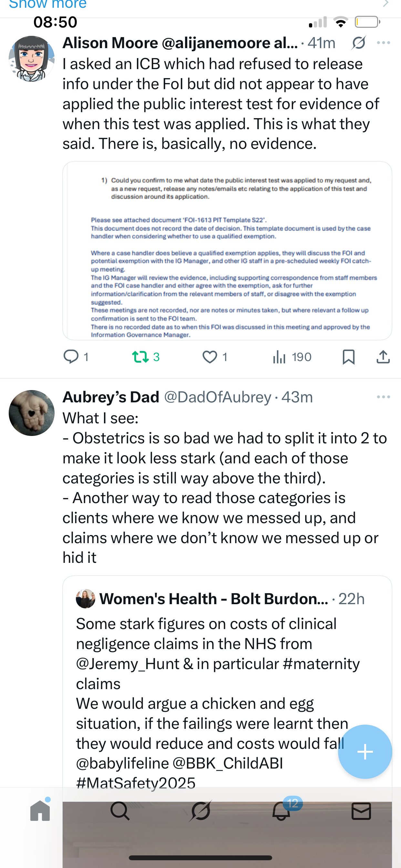Viewport: 401px width, 868px height.
Task: Tap the Show more link
Action: tap(48, 4)
